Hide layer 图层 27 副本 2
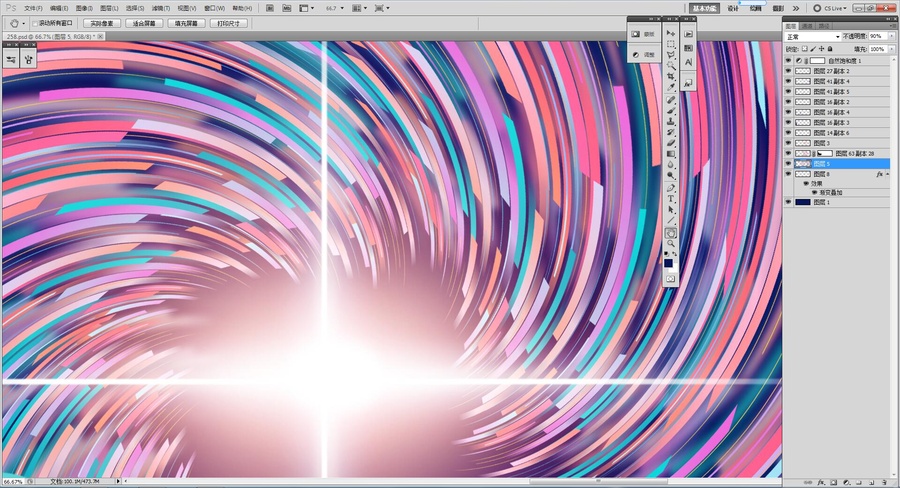 click(x=788, y=71)
